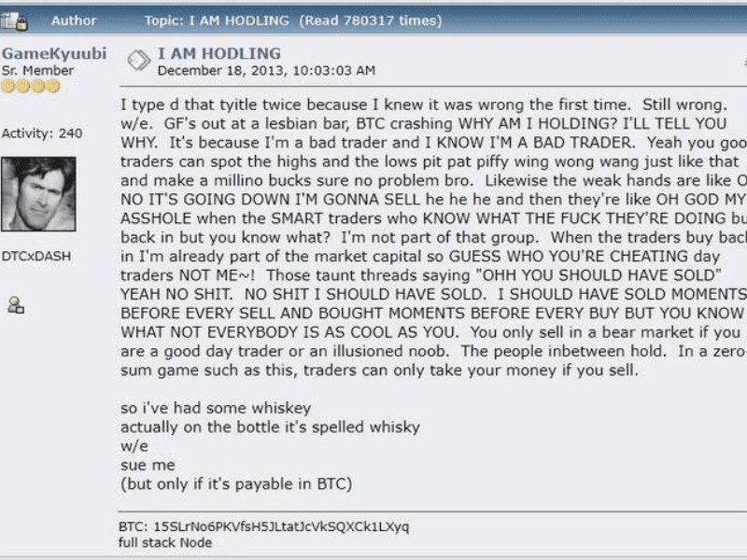Click the last gold rank star
The image size is (747, 560).
click(x=53, y=87)
